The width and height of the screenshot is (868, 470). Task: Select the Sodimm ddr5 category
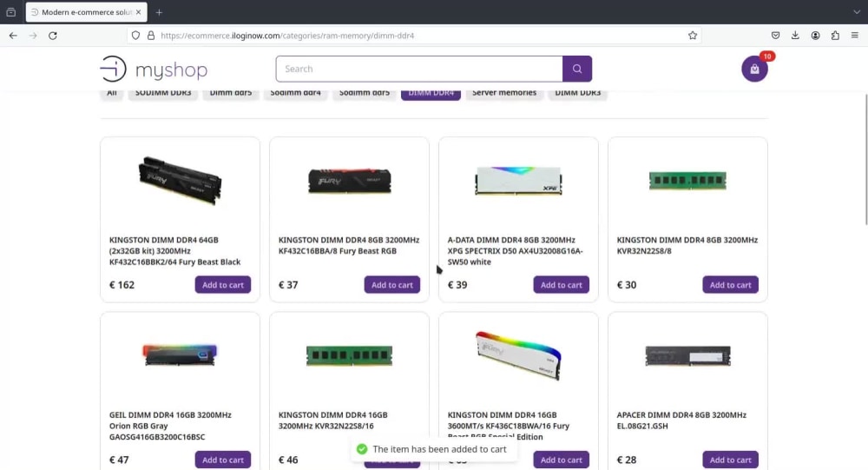365,93
